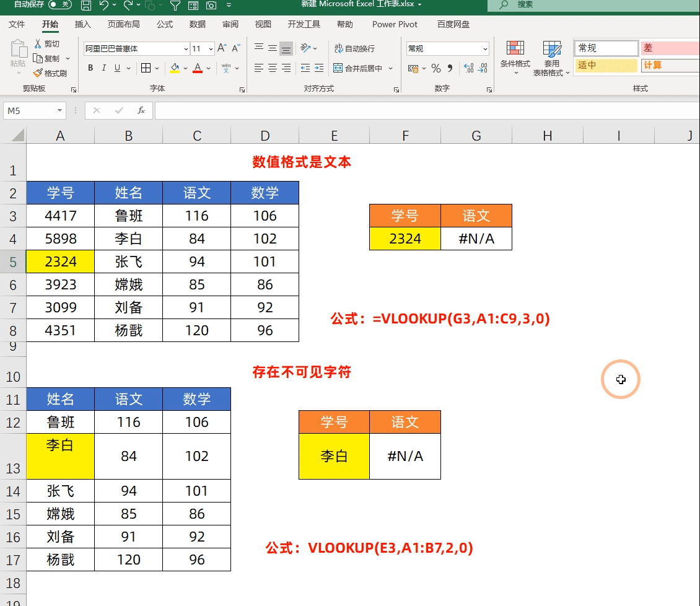Click the 自动换行 wrap text button
The height and width of the screenshot is (606, 700).
pos(354,48)
